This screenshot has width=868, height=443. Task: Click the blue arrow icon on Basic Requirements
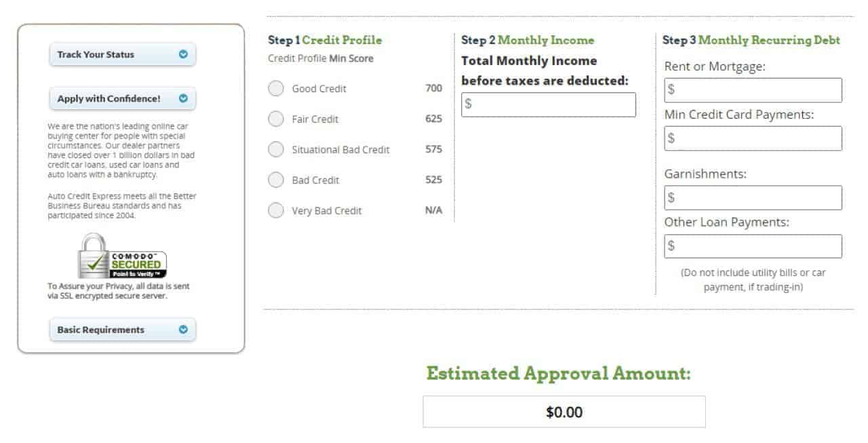coord(183,330)
